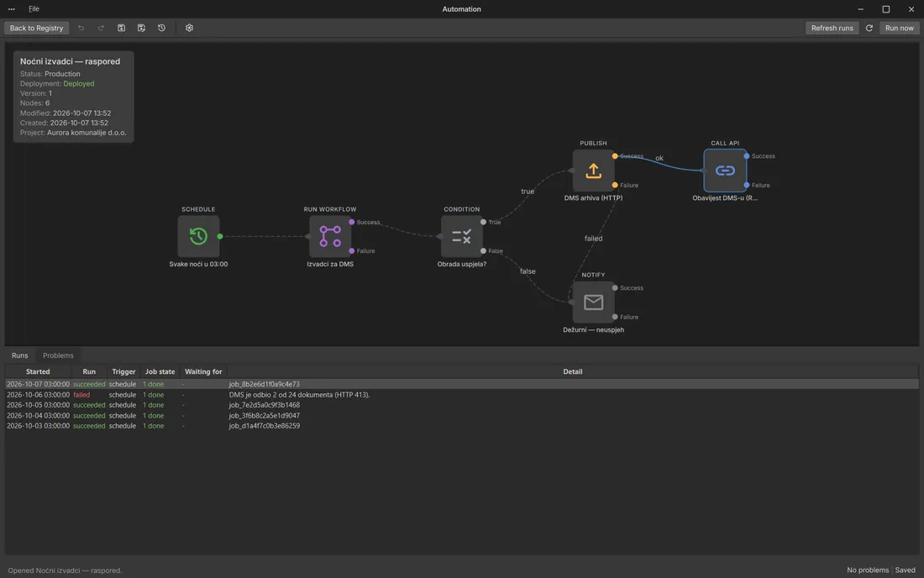The height and width of the screenshot is (578, 924).
Task: Click the save-as icon in the toolbar
Action: point(141,28)
